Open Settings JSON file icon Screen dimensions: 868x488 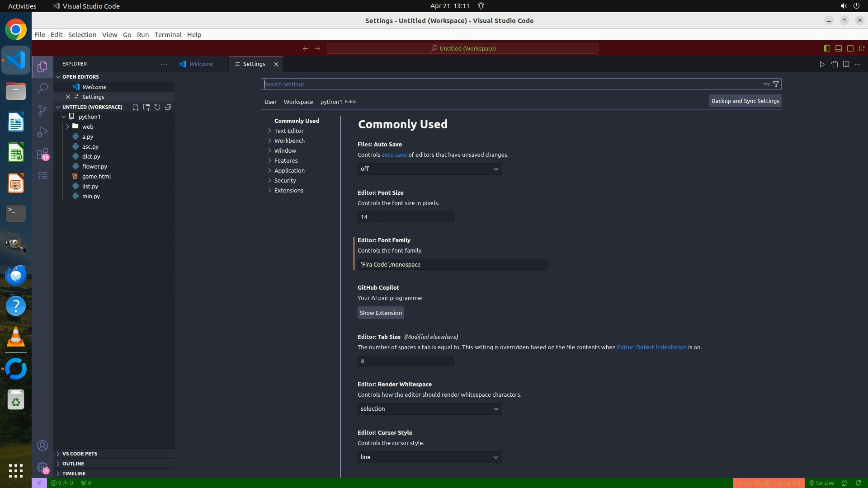tap(834, 64)
